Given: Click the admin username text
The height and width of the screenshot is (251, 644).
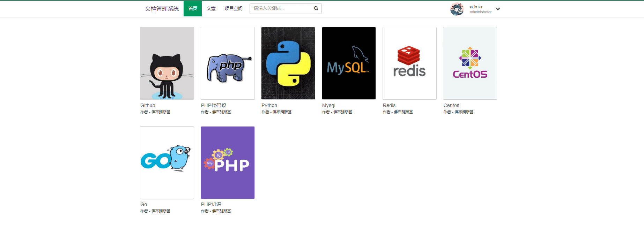Looking at the screenshot, I should [x=476, y=7].
